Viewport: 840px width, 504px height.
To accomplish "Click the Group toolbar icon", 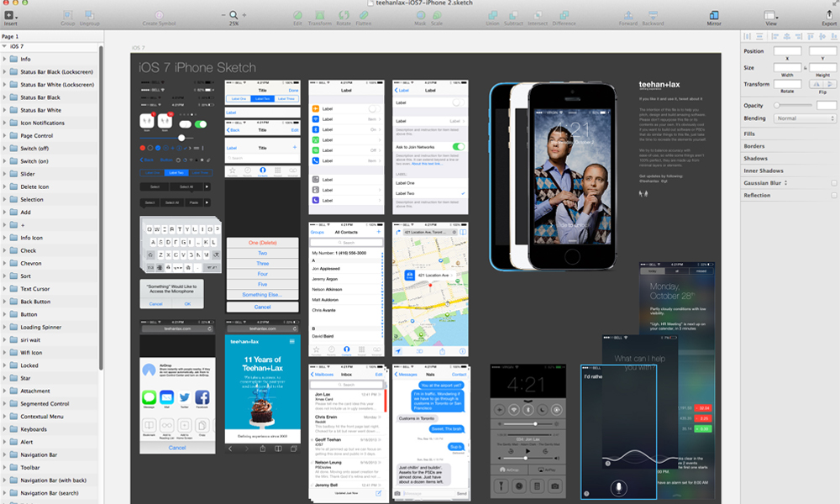I will (67, 15).
